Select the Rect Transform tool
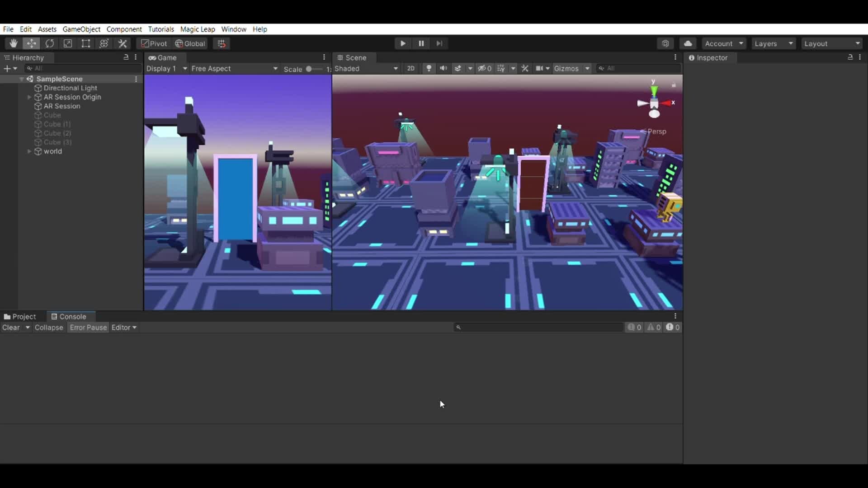Image resolution: width=868 pixels, height=488 pixels. 86,43
